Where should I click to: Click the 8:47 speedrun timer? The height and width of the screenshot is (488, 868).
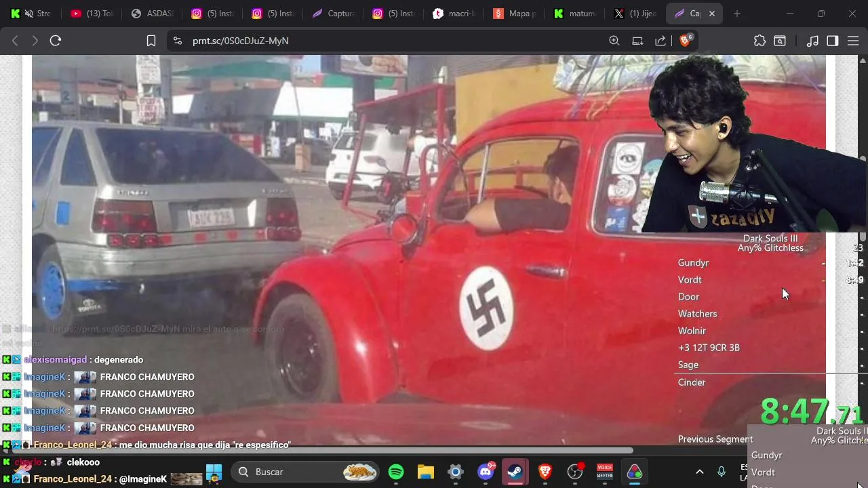(x=810, y=411)
